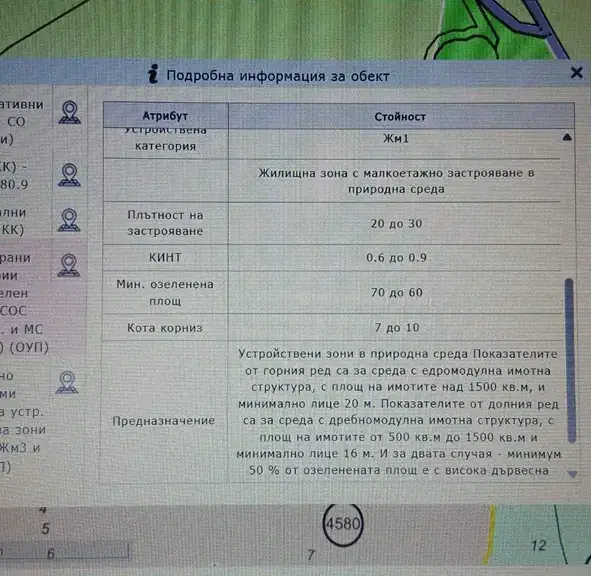
Task: Click the Предназначение description text
Action: click(398, 412)
